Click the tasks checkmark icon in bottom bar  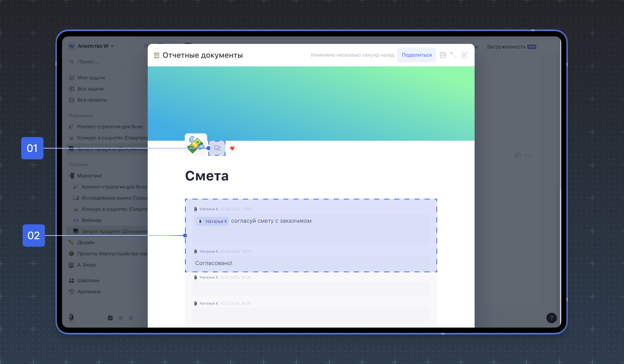[x=110, y=318]
